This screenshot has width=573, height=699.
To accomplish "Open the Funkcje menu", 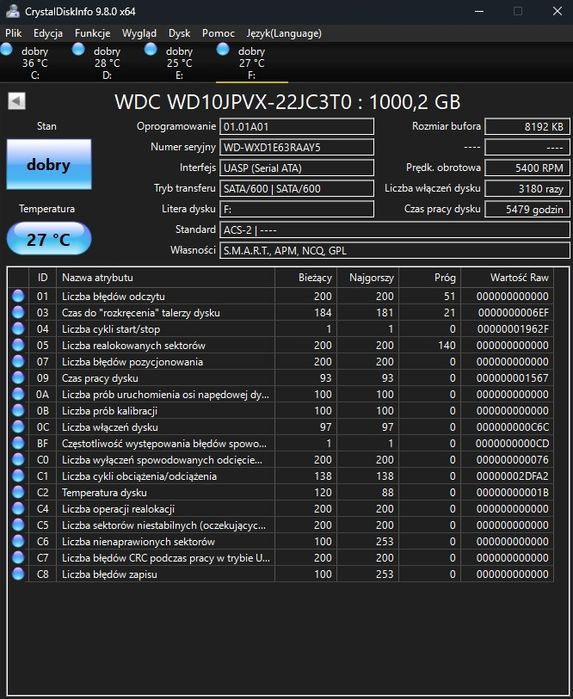I will coord(92,33).
